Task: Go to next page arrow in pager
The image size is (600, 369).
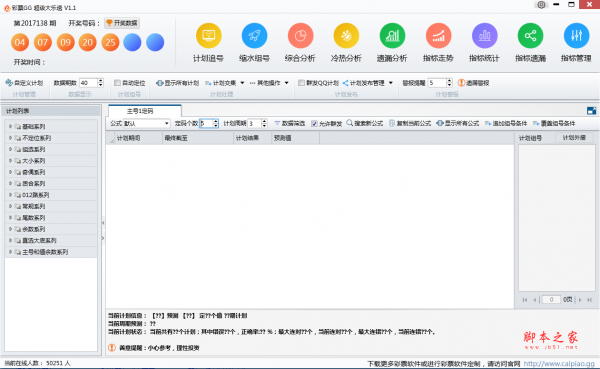Action: (580, 300)
